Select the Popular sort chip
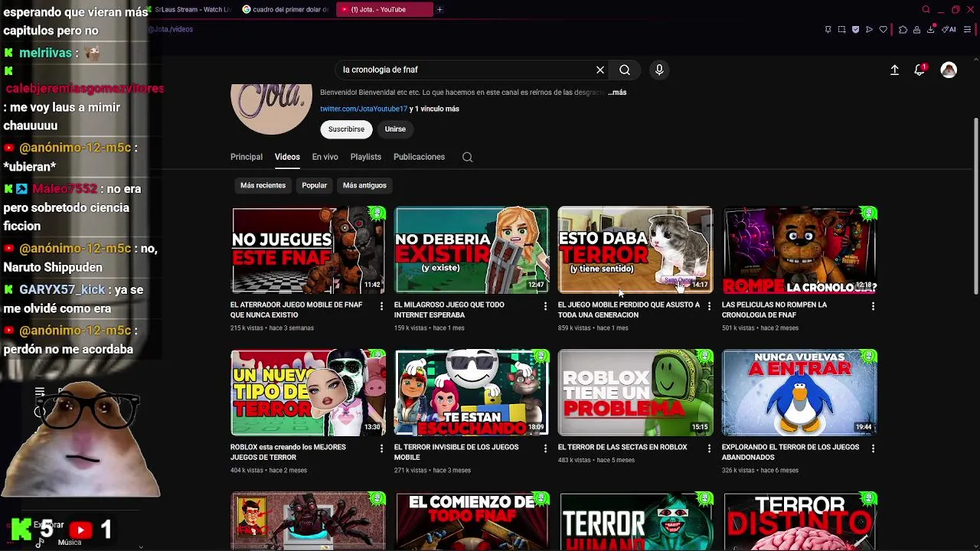The height and width of the screenshot is (551, 980). coord(314,185)
